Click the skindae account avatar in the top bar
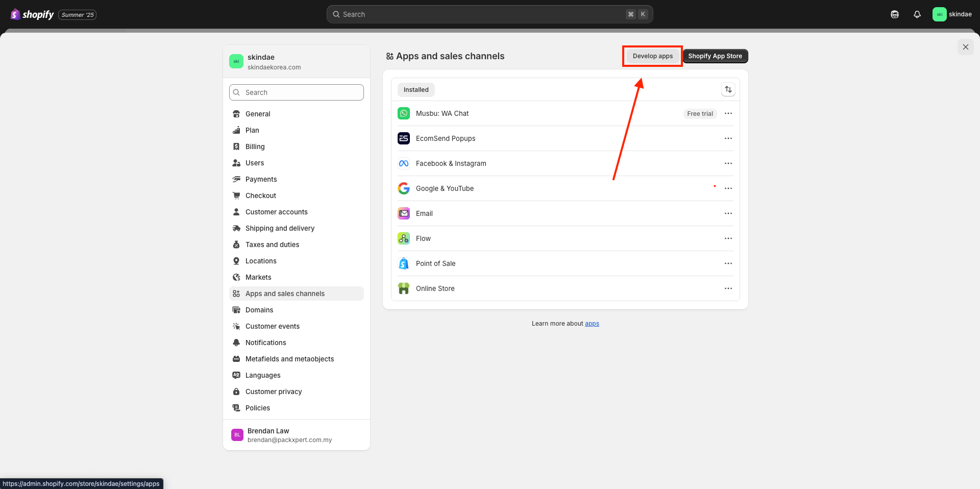 [x=939, y=14]
